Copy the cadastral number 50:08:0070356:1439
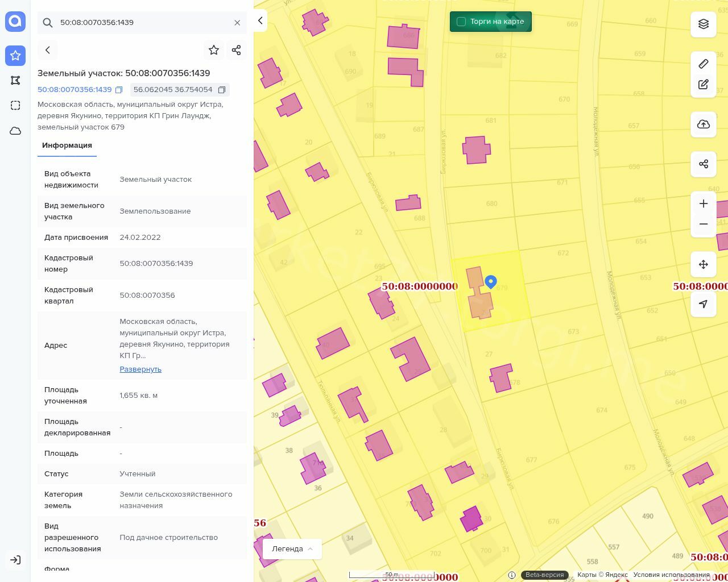This screenshot has height=582, width=728. tap(119, 90)
